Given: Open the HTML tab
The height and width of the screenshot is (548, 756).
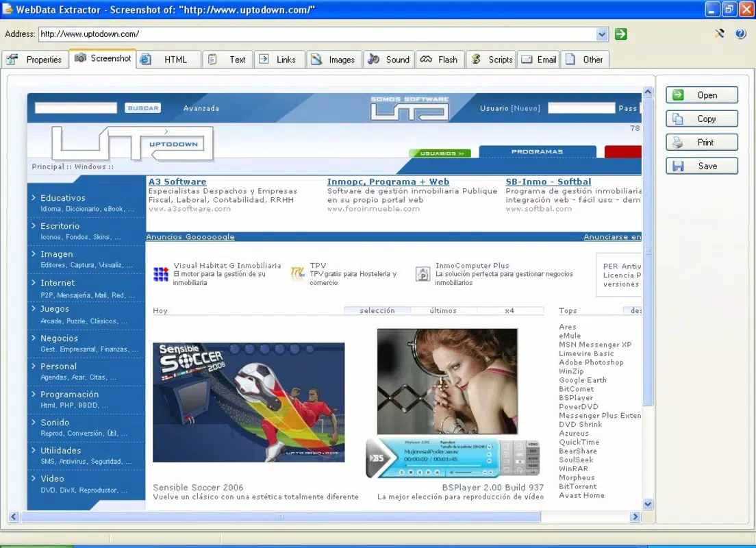Looking at the screenshot, I should pos(168,60).
